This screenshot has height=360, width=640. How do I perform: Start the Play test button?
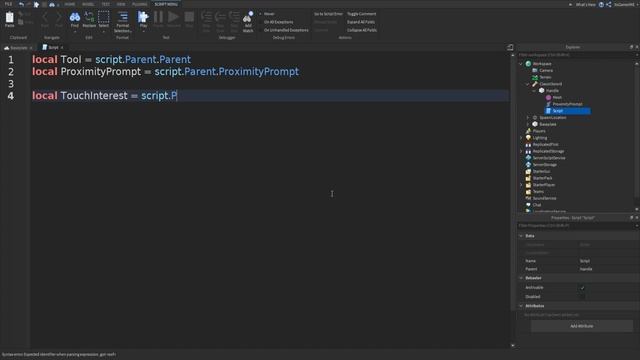coord(143,17)
